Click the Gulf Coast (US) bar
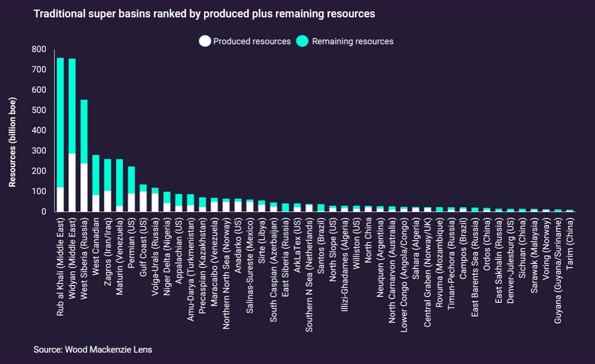This screenshot has height=364, width=595. [143, 199]
